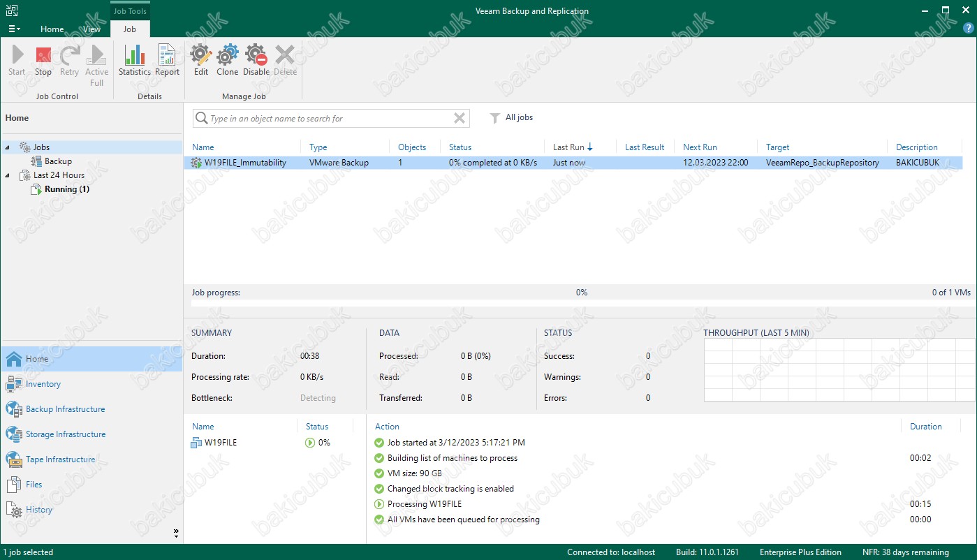Click the search box for objects
This screenshot has height=560, width=977.
(x=331, y=119)
